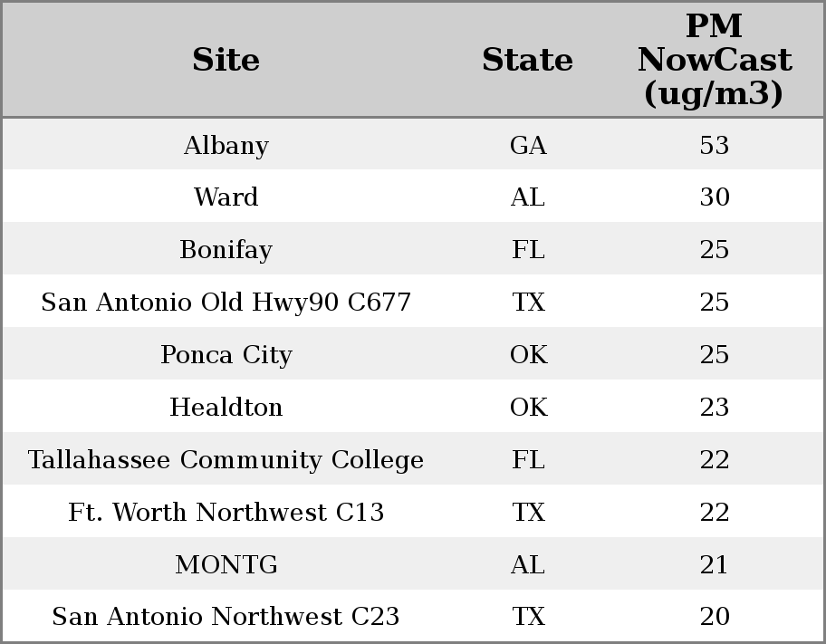Select the Healdton site cell

click(x=226, y=408)
